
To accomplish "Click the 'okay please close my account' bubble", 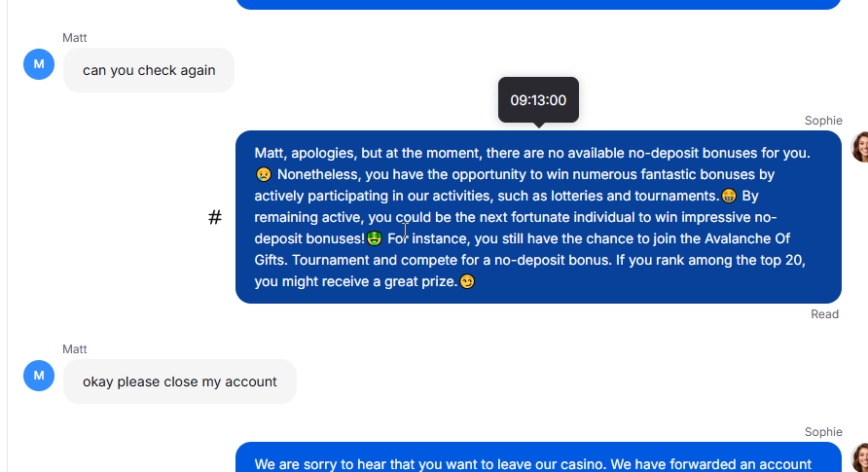I will pos(180,381).
